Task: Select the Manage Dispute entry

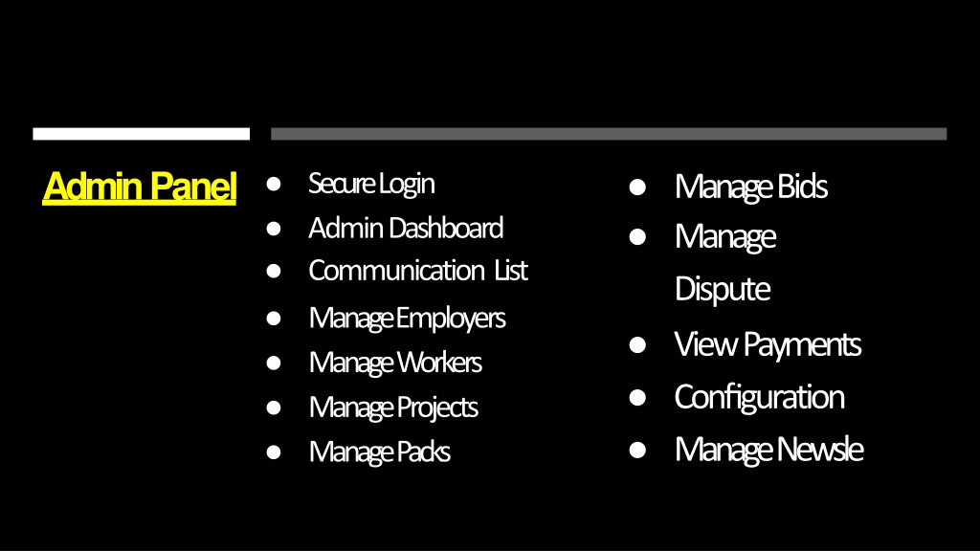Action: (725, 262)
